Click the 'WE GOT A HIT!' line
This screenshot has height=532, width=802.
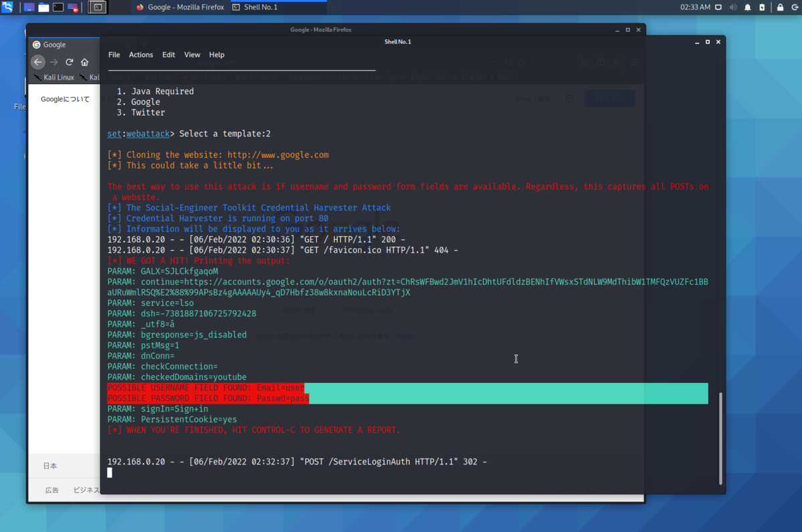click(x=198, y=261)
